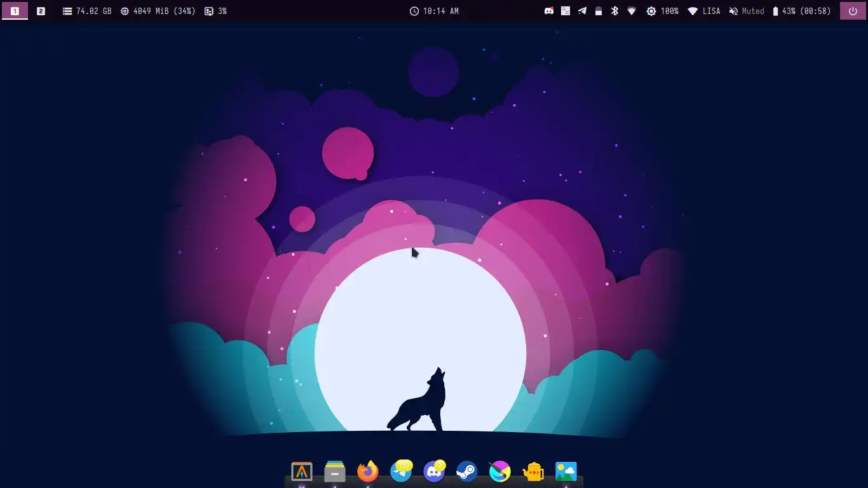
Task: Open the yellow teapot dock icon
Action: tap(533, 471)
